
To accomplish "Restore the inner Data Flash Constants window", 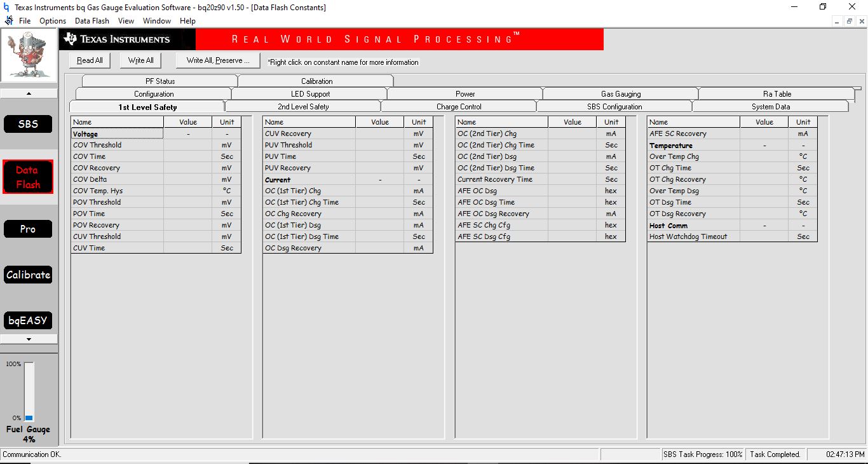I will coord(850,21).
